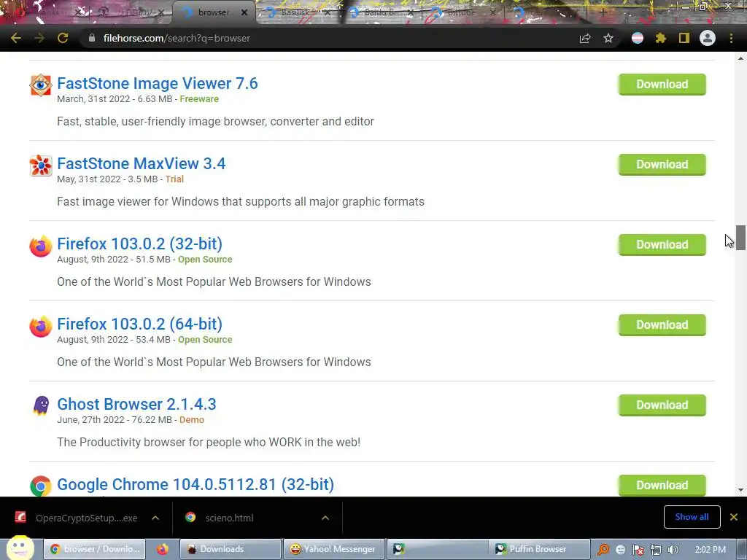Open FastStone MaxView 3.4 title link

click(x=141, y=163)
